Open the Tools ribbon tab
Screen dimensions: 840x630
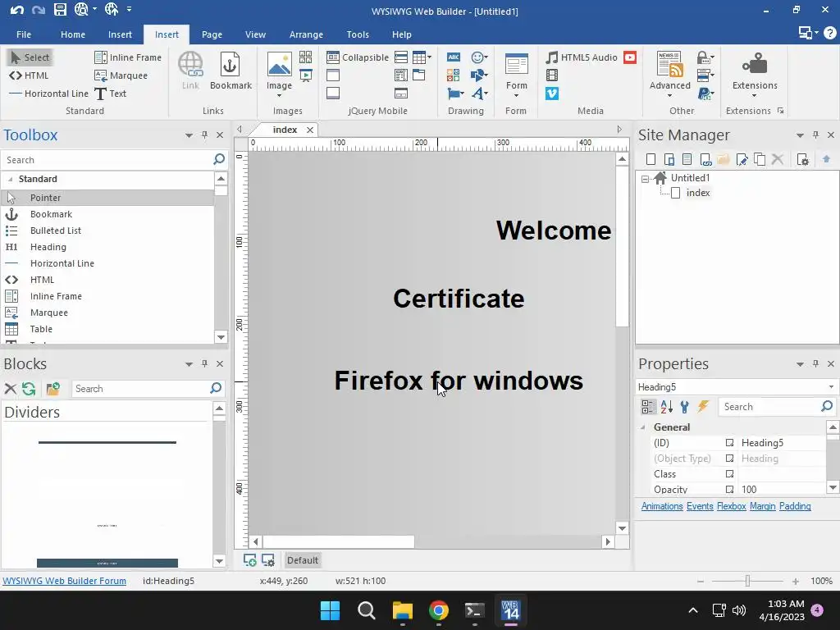tap(358, 34)
